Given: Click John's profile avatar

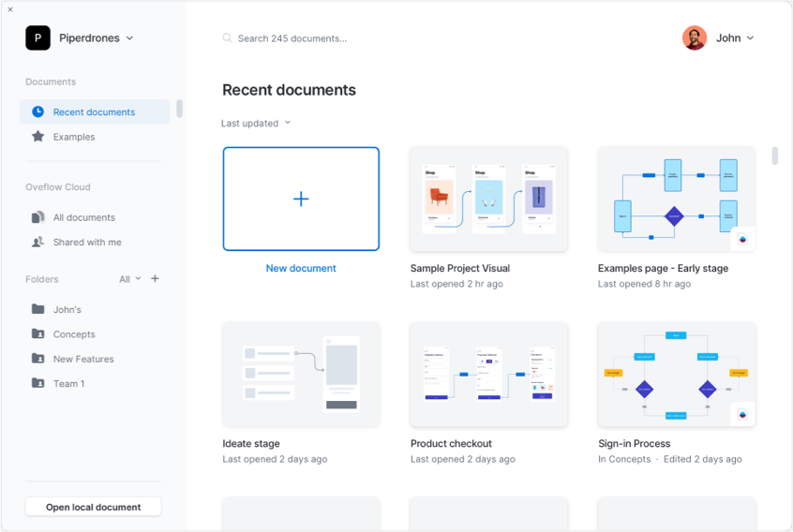Looking at the screenshot, I should 694,37.
